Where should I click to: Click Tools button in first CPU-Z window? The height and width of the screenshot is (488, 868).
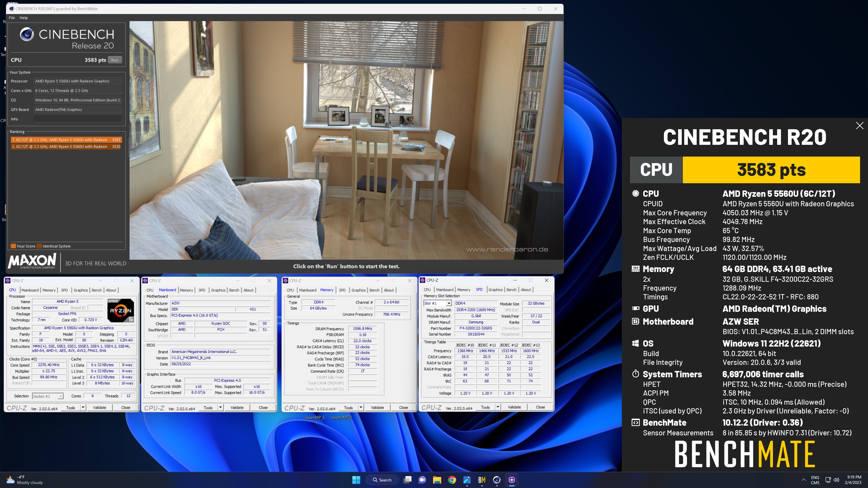coord(71,408)
